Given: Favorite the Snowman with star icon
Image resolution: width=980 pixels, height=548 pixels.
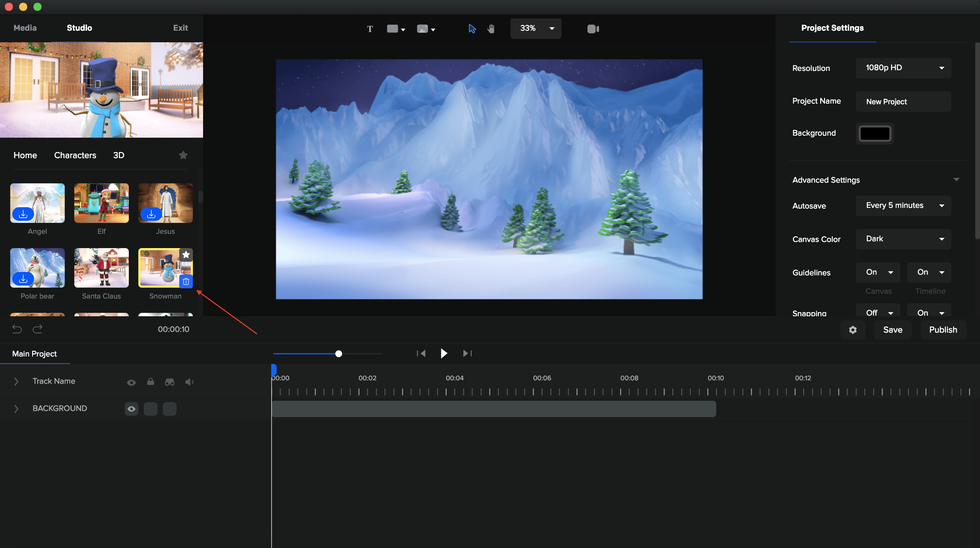Looking at the screenshot, I should pyautogui.click(x=186, y=255).
